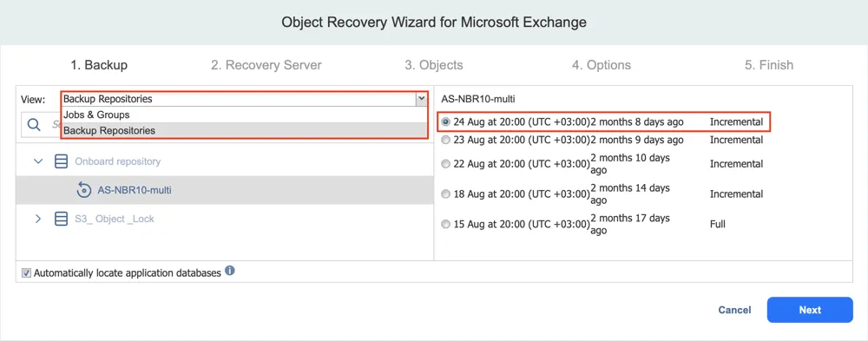Click the Next button
This screenshot has width=868, height=341.
[810, 310]
